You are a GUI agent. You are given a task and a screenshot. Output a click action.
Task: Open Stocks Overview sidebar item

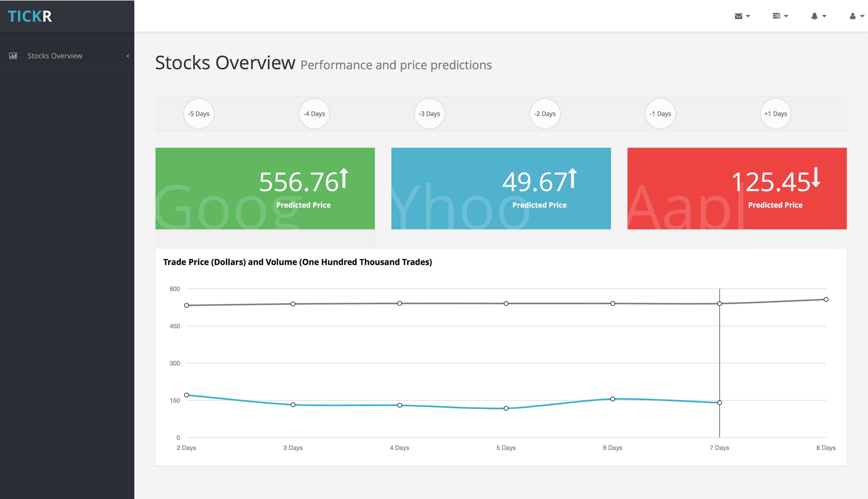55,56
